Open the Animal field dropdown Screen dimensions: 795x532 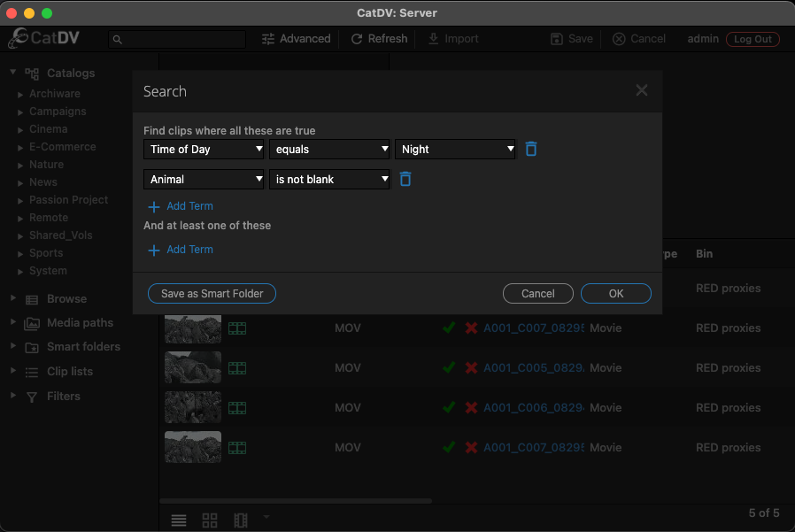204,179
